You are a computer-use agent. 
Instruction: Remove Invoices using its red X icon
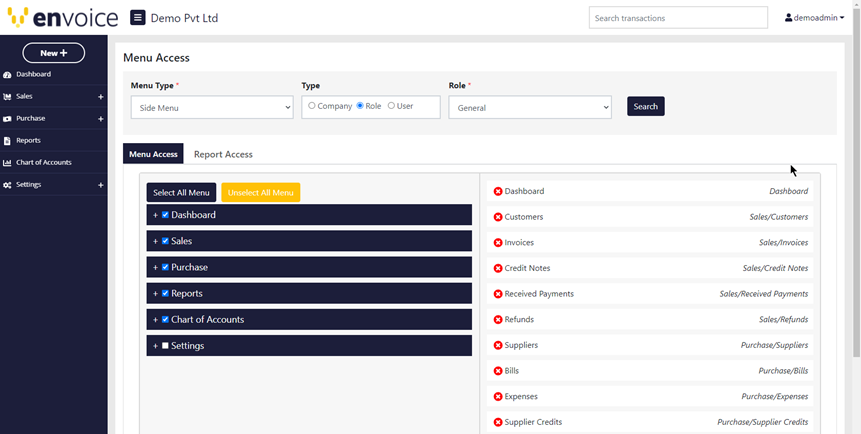click(498, 243)
